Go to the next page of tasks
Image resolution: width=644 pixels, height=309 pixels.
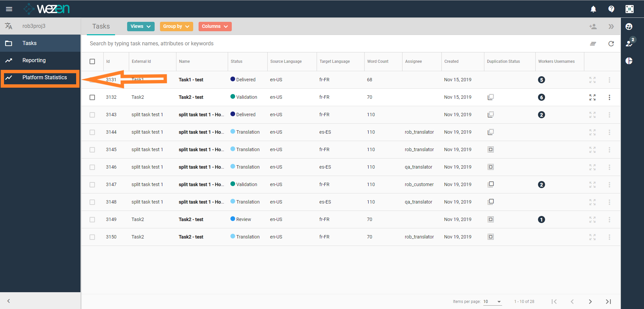coord(590,302)
